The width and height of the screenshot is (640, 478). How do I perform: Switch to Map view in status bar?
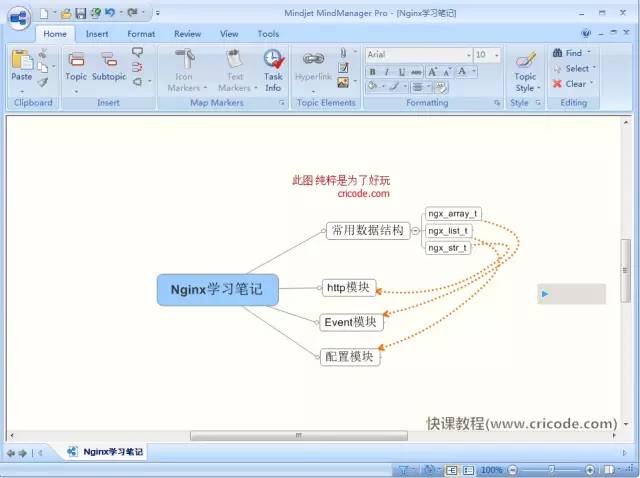pos(451,470)
